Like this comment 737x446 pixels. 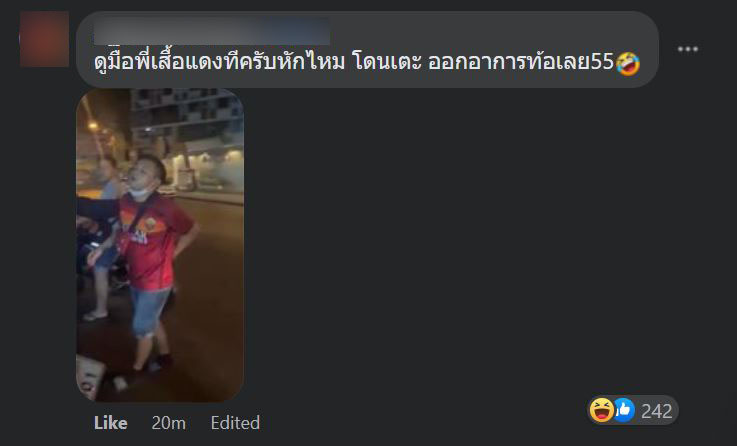[110, 423]
